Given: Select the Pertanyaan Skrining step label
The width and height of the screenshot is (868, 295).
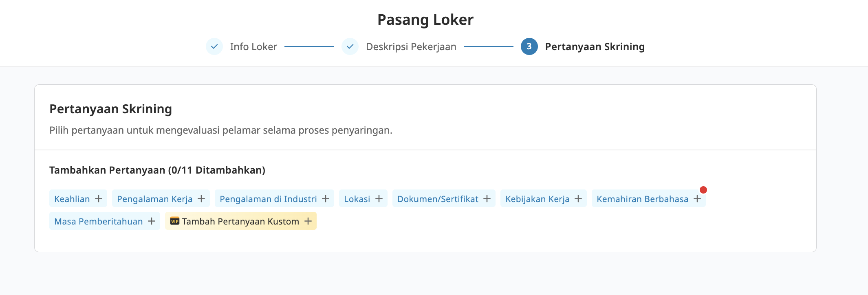Looking at the screenshot, I should [595, 47].
